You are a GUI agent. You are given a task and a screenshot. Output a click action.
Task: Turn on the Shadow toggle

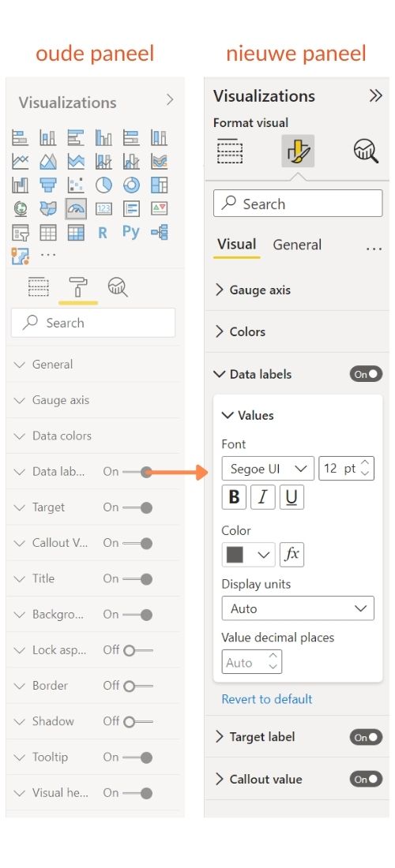[138, 721]
